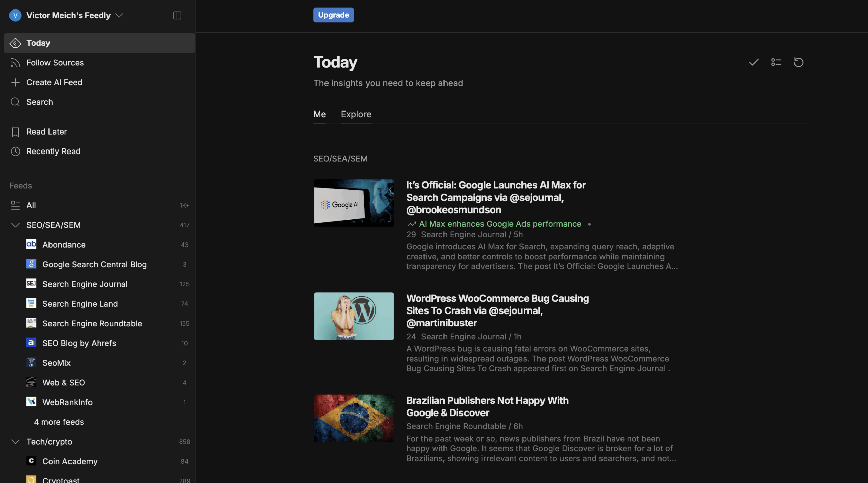Viewport: 868px width, 483px height.
Task: Click the Web & SEO favicon
Action: (32, 382)
